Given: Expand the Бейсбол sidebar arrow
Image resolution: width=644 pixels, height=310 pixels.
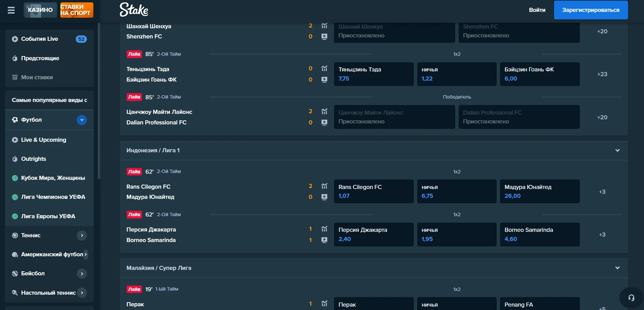Looking at the screenshot, I should coord(82,274).
